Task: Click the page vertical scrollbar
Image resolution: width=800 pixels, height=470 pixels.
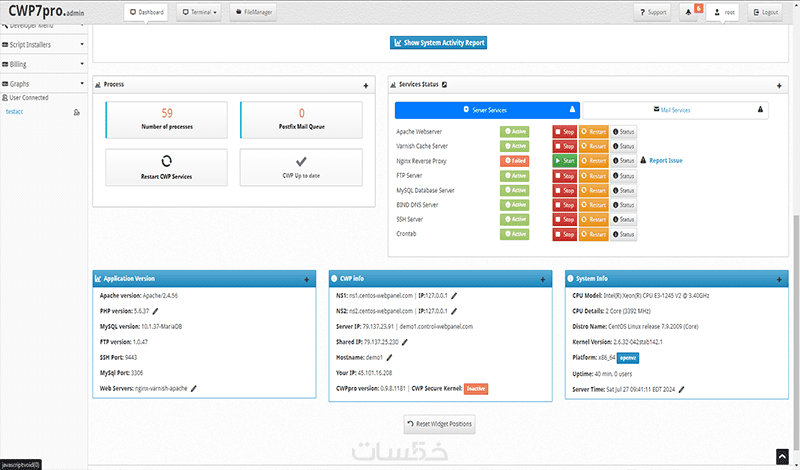Action: (x=796, y=332)
